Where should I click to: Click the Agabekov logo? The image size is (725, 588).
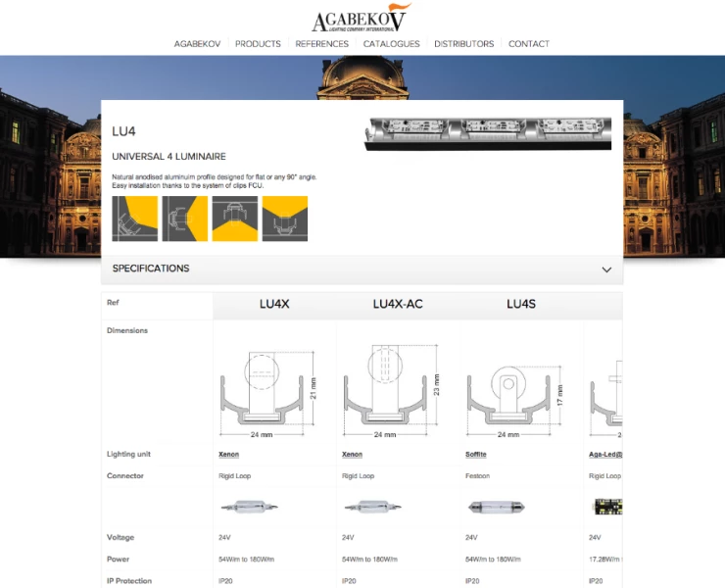362,18
